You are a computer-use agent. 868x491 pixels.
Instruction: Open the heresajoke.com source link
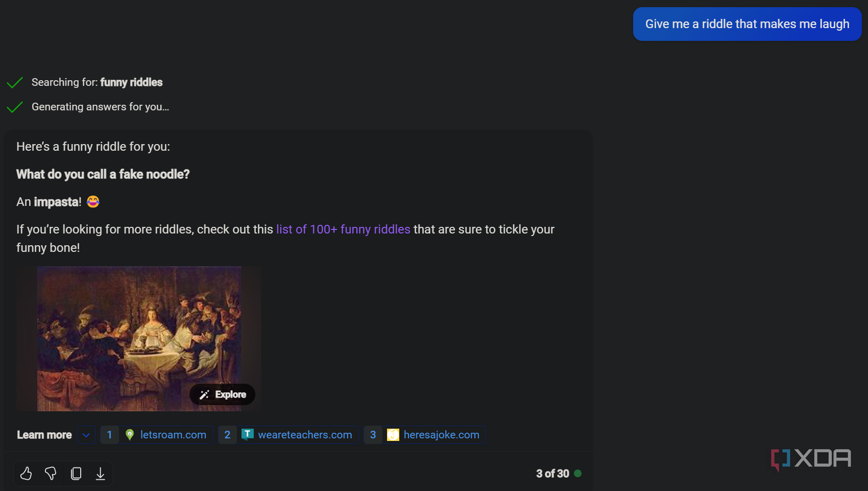441,435
